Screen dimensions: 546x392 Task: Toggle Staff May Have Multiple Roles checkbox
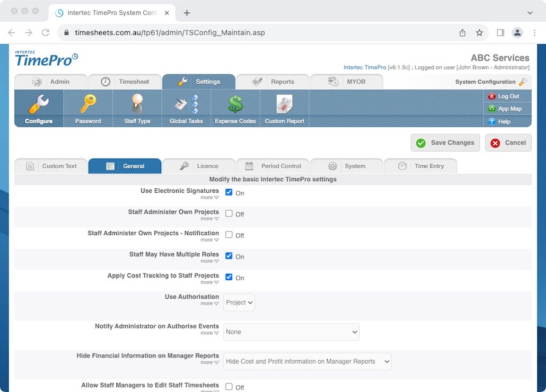click(x=229, y=256)
